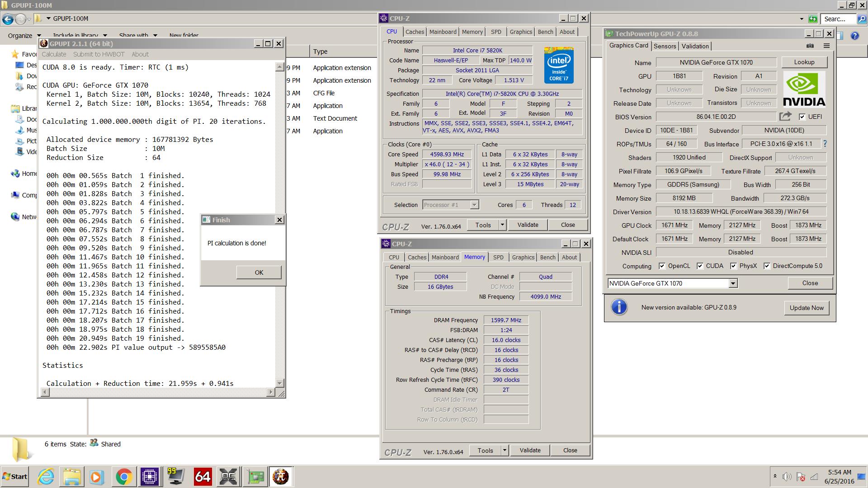
Task: Open the Explorer address bar history dropdown
Action: tap(802, 19)
